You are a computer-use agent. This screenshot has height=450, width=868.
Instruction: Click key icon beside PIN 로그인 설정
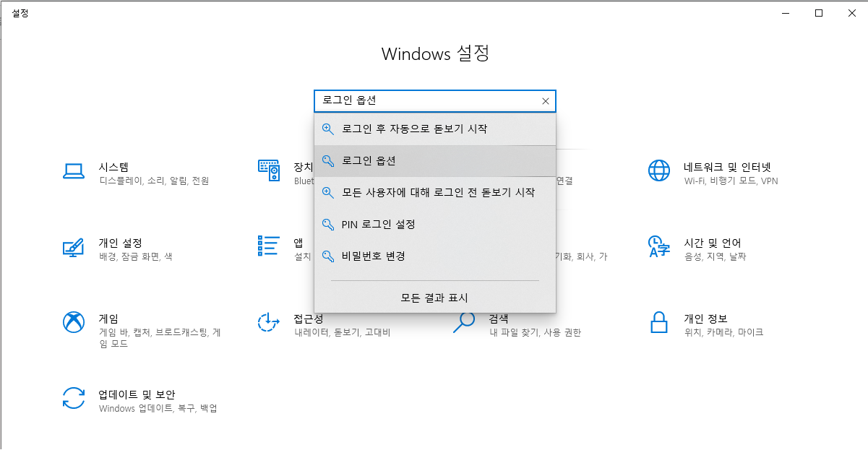(328, 225)
